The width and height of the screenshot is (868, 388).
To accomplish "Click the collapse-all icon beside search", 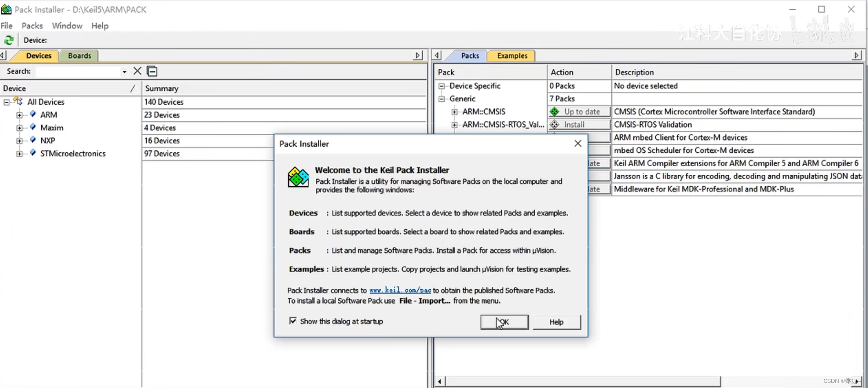I will pyautogui.click(x=152, y=71).
